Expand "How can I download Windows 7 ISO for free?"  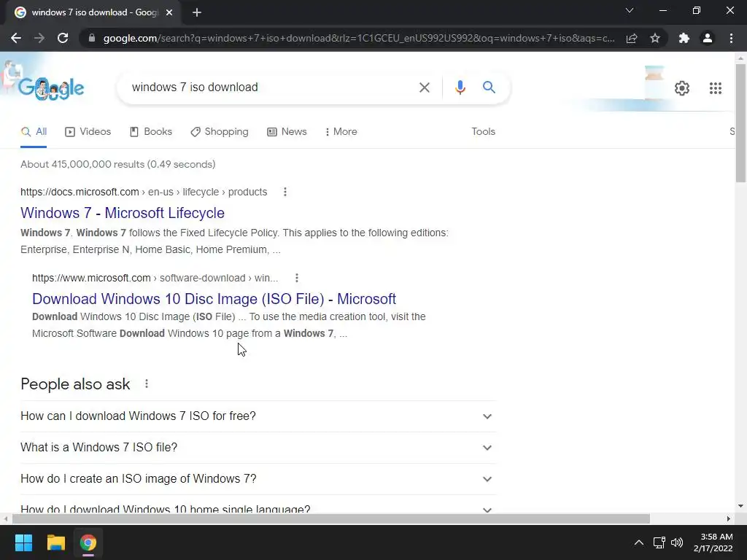258,416
